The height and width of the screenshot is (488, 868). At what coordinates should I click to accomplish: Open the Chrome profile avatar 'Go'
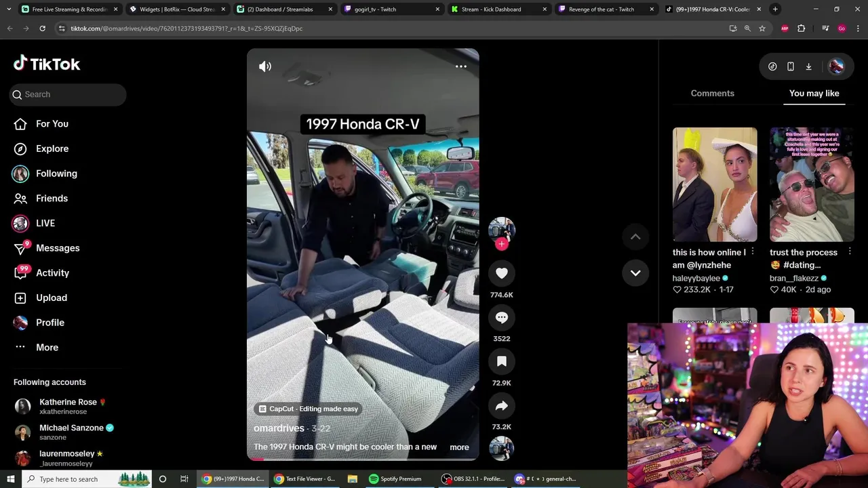[x=842, y=28]
